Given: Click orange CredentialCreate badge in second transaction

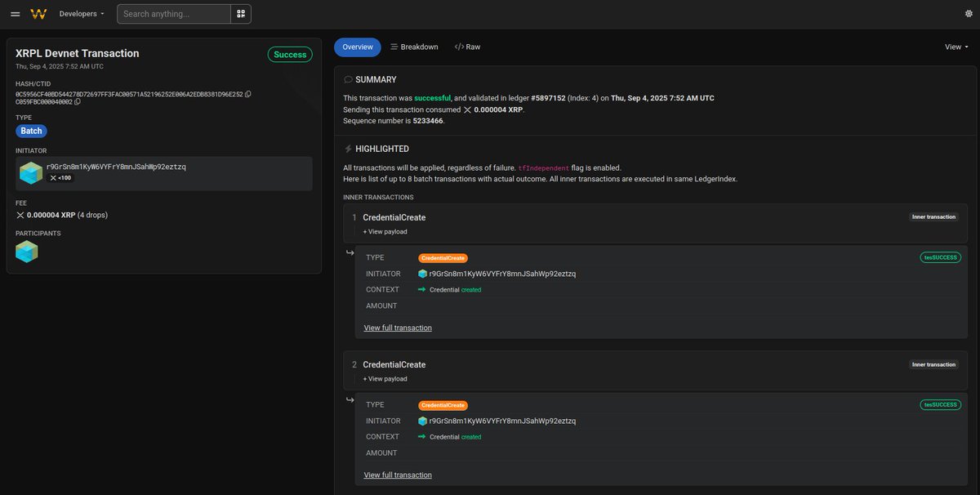Looking at the screenshot, I should point(443,405).
